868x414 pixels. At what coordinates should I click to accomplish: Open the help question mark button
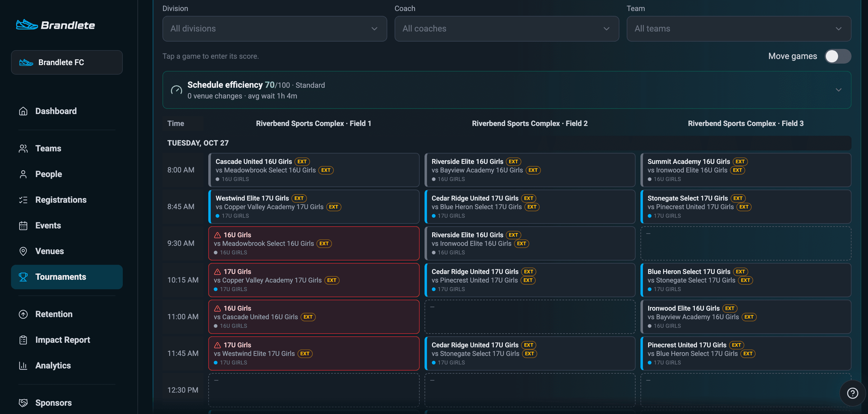852,393
